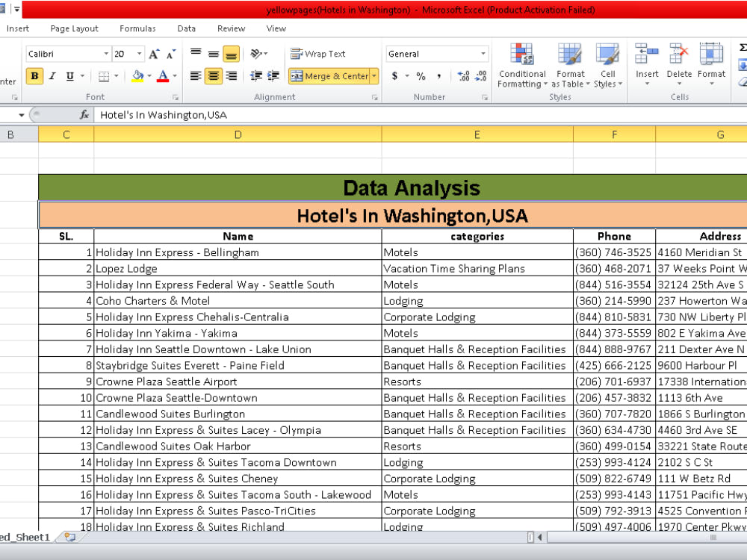Screen dimensions: 747x560
Task: Toggle Underline formatting
Action: coord(70,75)
